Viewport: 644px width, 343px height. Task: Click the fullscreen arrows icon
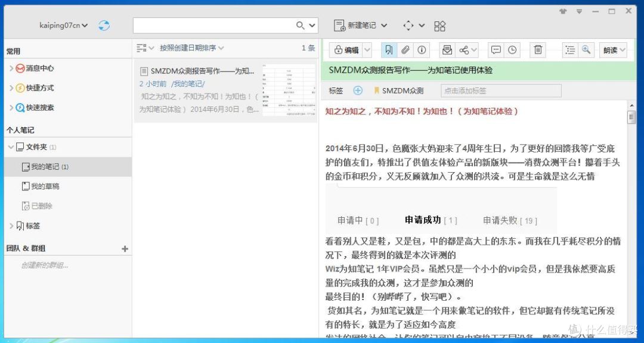[x=408, y=26]
